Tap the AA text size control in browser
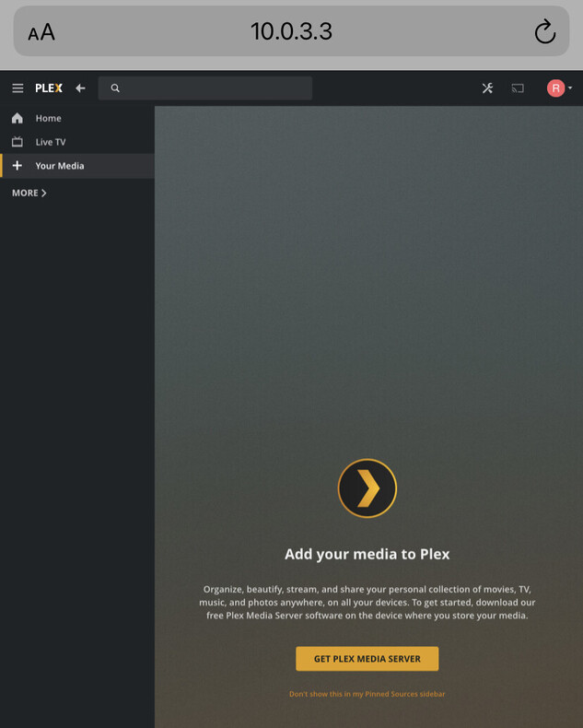 click(41, 32)
